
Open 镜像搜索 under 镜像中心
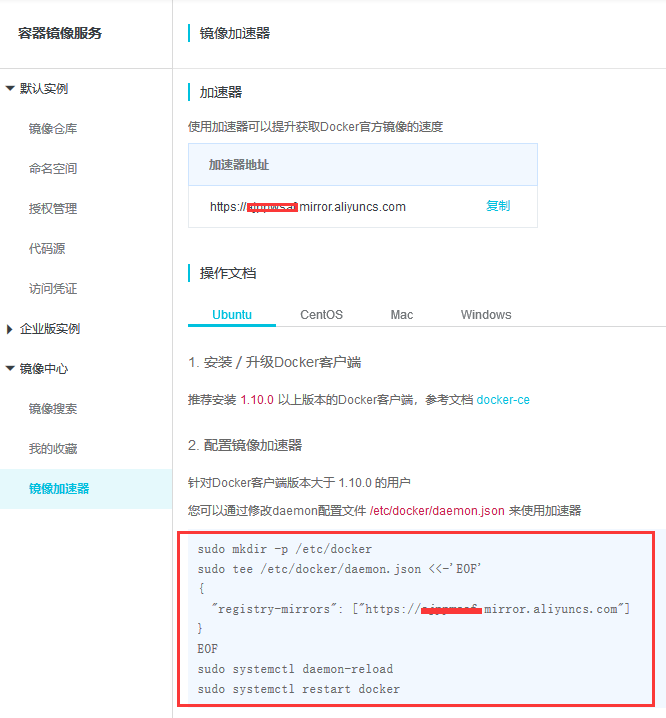[x=53, y=408]
